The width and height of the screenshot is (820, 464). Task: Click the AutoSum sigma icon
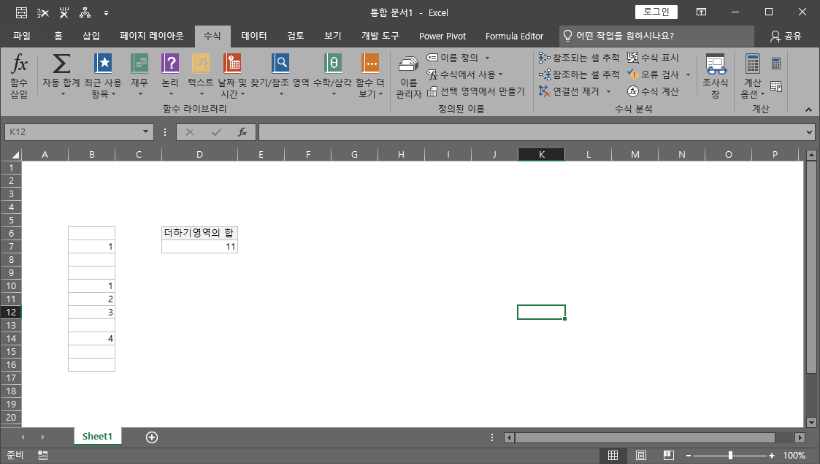pos(61,64)
